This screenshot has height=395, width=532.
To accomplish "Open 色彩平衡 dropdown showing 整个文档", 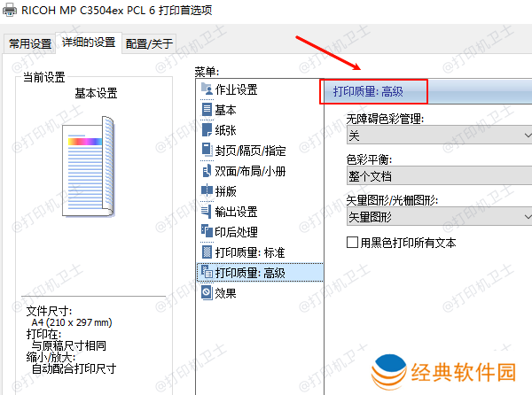I will coord(440,176).
